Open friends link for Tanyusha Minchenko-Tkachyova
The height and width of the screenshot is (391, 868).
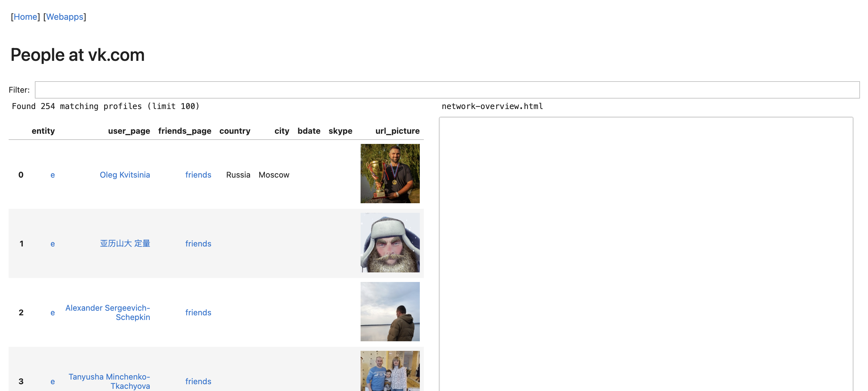pyautogui.click(x=198, y=381)
